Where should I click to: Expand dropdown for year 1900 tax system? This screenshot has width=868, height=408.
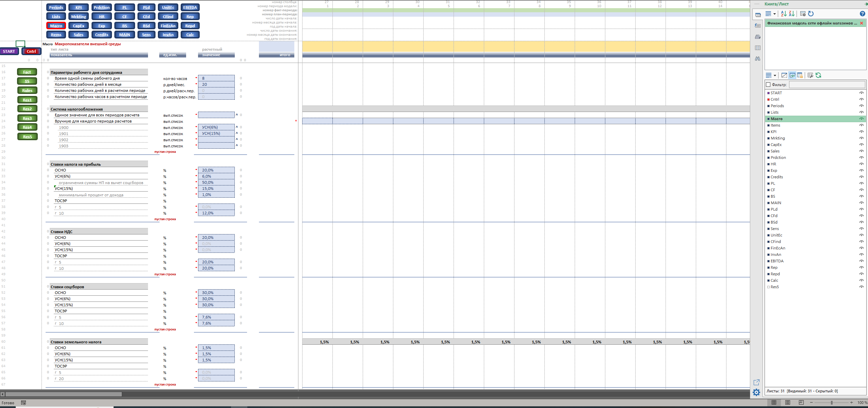click(x=237, y=127)
